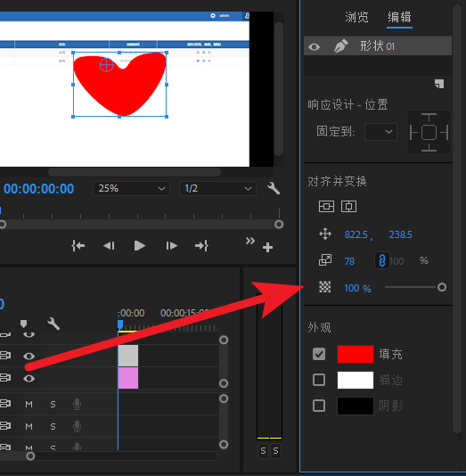The height and width of the screenshot is (476, 466).
Task: Click the 00:00:00:00 timecode in program monitor
Action: tap(39, 189)
